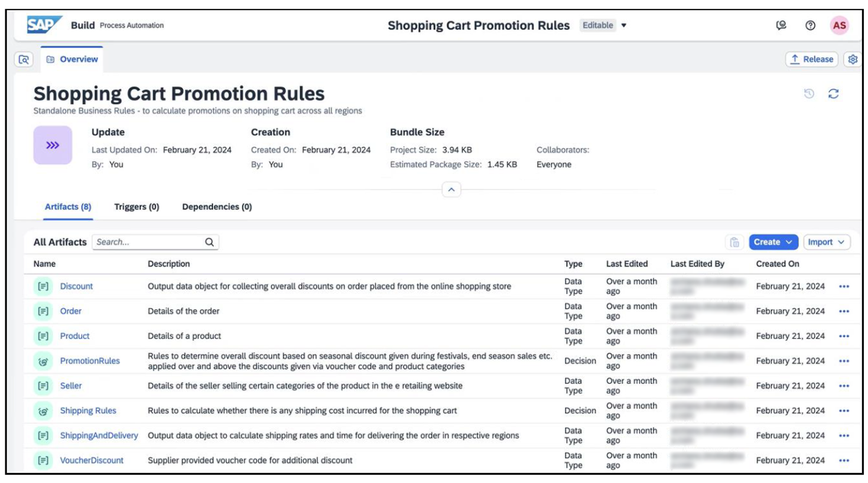Click the 3.94 KB project size value
Image resolution: width=868 pixels, height=483 pixels.
(457, 150)
